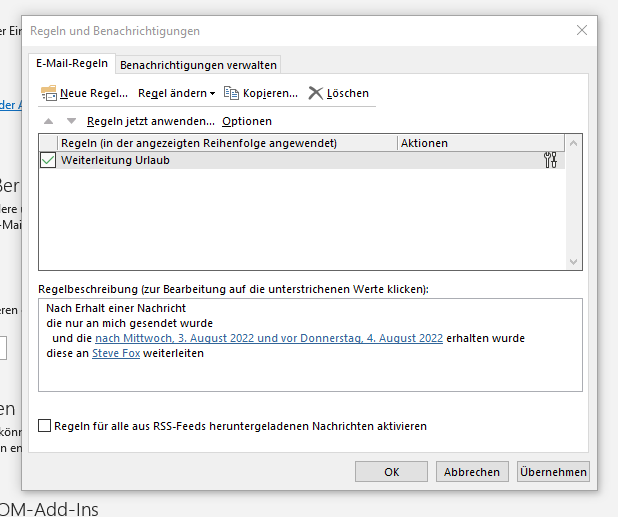Image resolution: width=618 pixels, height=517 pixels.
Task: Click the Steve Fox recipient link
Action: [116, 353]
